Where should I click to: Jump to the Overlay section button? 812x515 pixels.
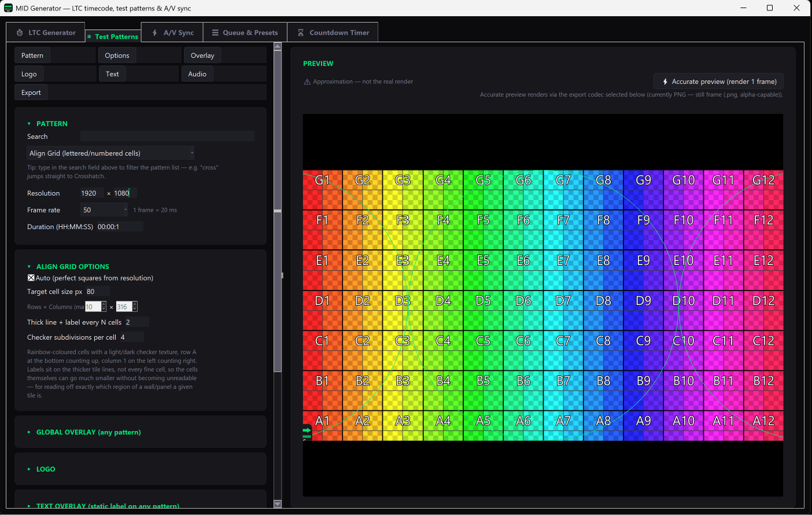pyautogui.click(x=202, y=56)
